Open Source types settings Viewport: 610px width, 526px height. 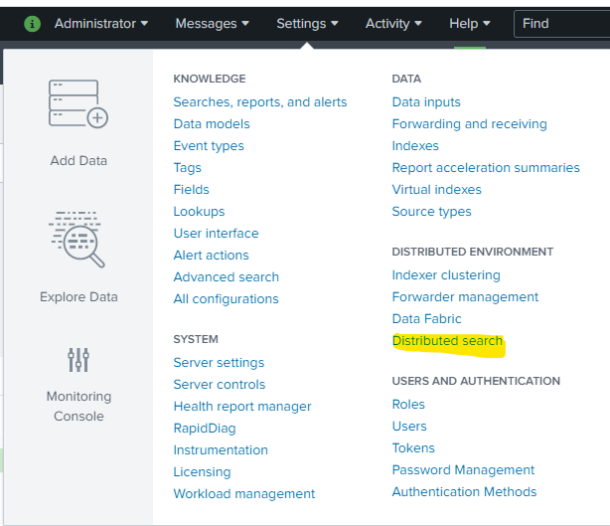coord(432,212)
